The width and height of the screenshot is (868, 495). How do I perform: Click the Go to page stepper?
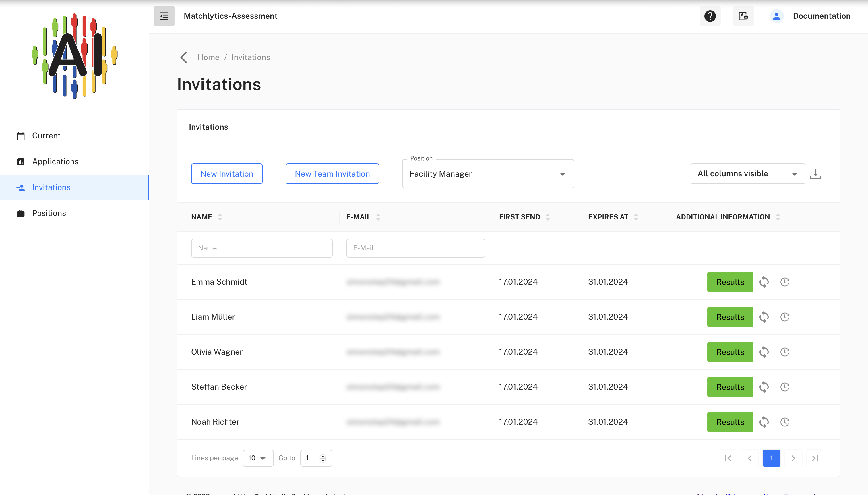coord(323,458)
